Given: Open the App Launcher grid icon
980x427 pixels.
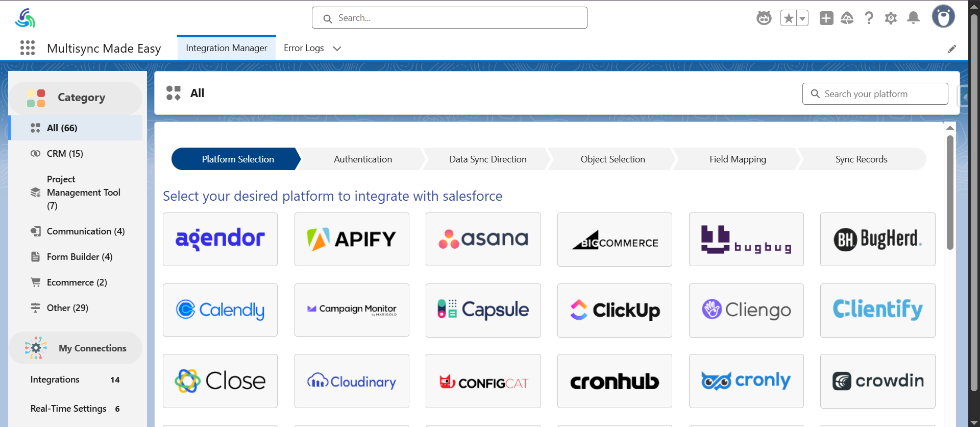Looking at the screenshot, I should [28, 48].
